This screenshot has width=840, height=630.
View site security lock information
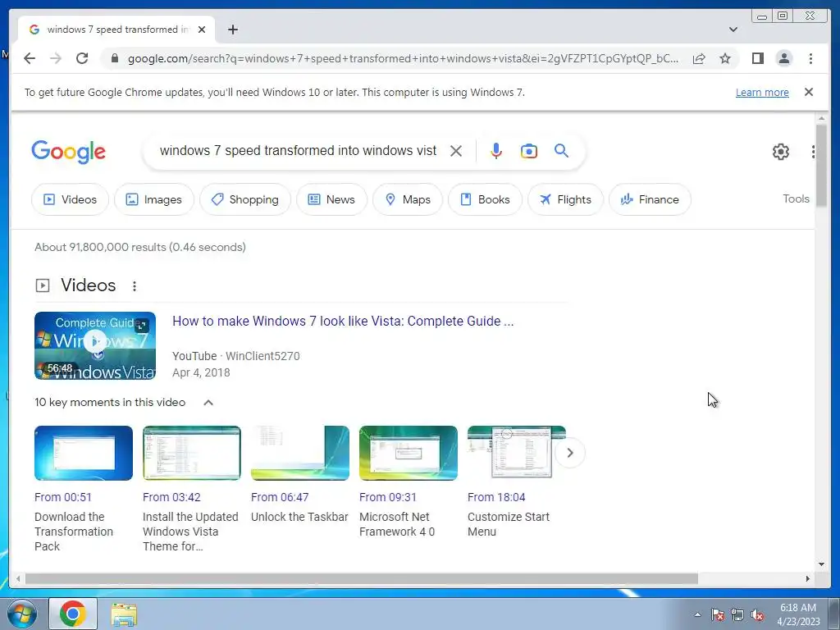click(x=115, y=58)
